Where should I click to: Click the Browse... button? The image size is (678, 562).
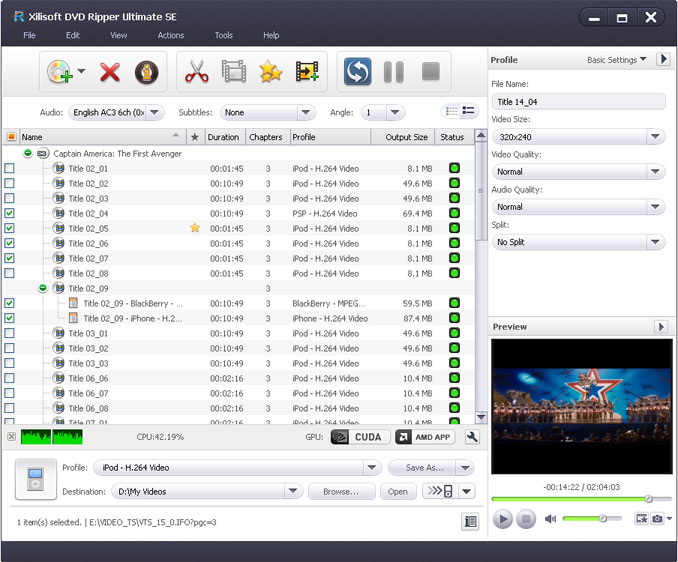point(342,491)
